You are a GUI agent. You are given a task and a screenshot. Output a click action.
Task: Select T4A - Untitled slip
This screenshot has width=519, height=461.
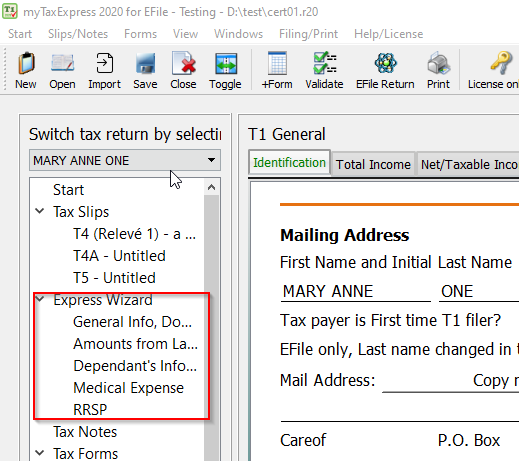point(119,256)
